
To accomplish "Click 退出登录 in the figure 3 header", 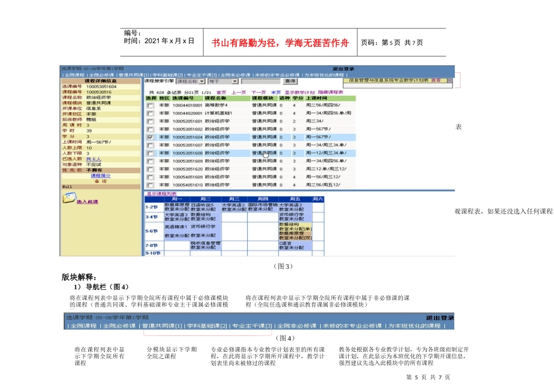I will click(x=343, y=69).
